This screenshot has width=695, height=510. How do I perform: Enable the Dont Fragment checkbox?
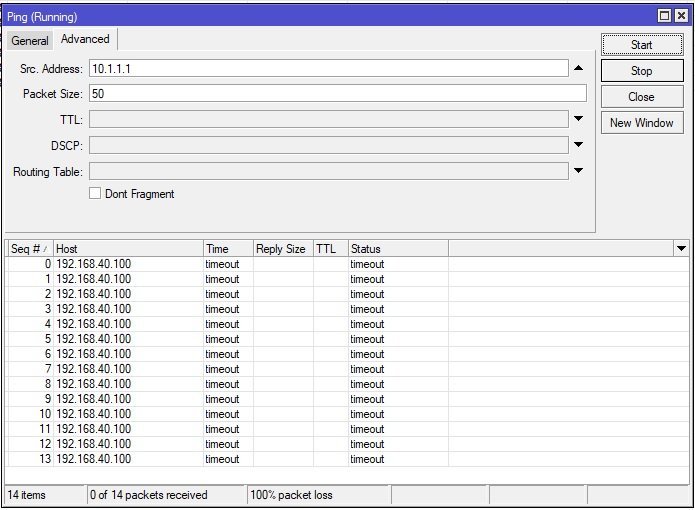pos(96,194)
